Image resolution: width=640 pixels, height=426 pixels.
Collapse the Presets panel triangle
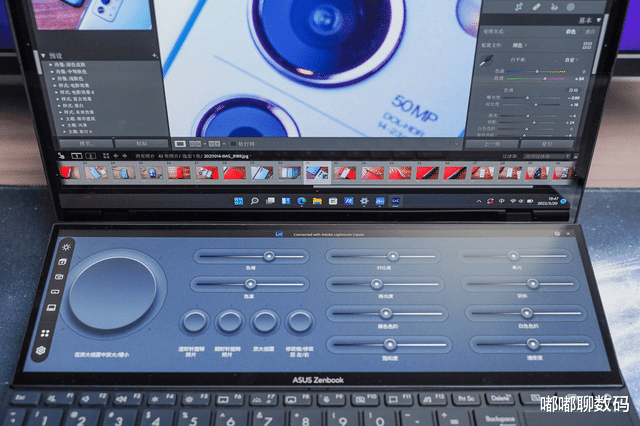point(43,55)
